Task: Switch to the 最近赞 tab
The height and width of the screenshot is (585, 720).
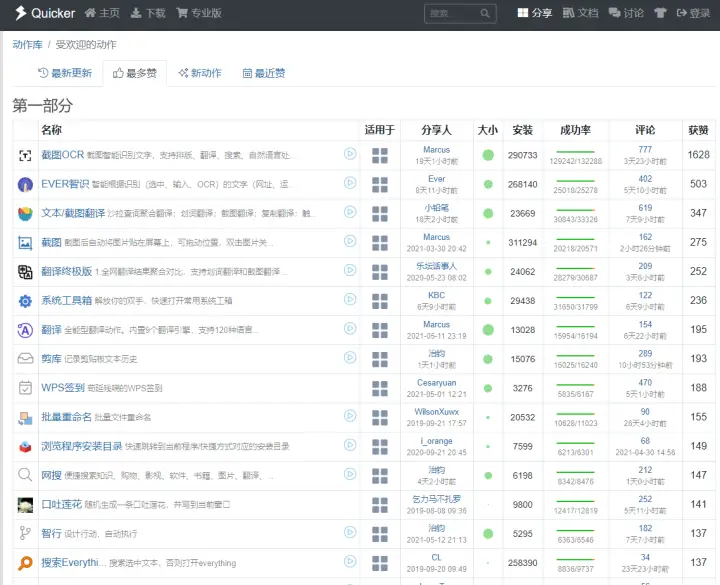Action: 264,73
